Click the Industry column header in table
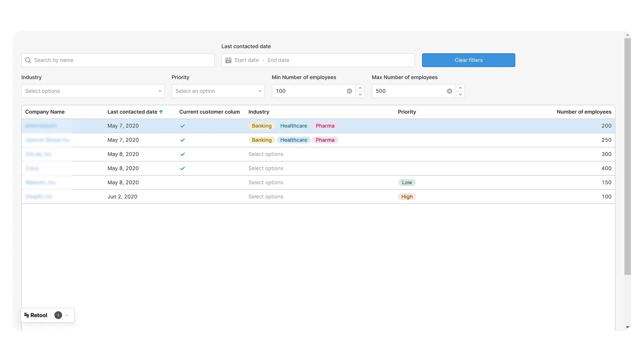The height and width of the screenshot is (362, 644). pyautogui.click(x=259, y=112)
